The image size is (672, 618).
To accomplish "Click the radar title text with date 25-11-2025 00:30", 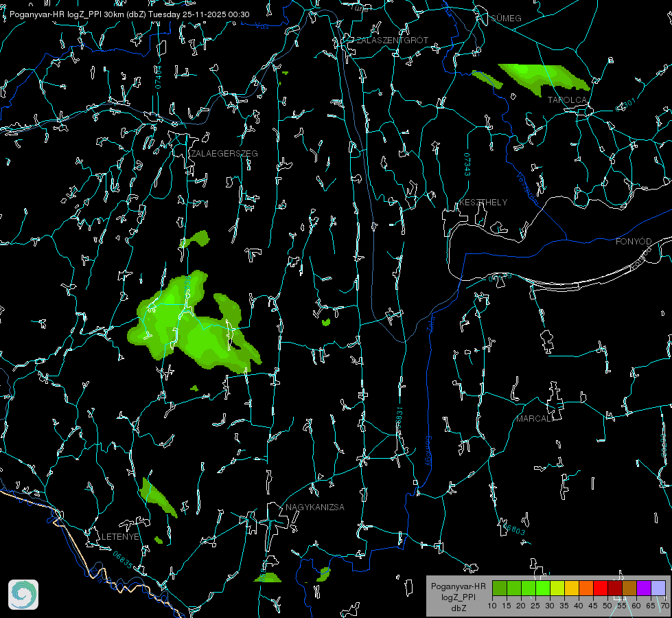I will [x=130, y=14].
